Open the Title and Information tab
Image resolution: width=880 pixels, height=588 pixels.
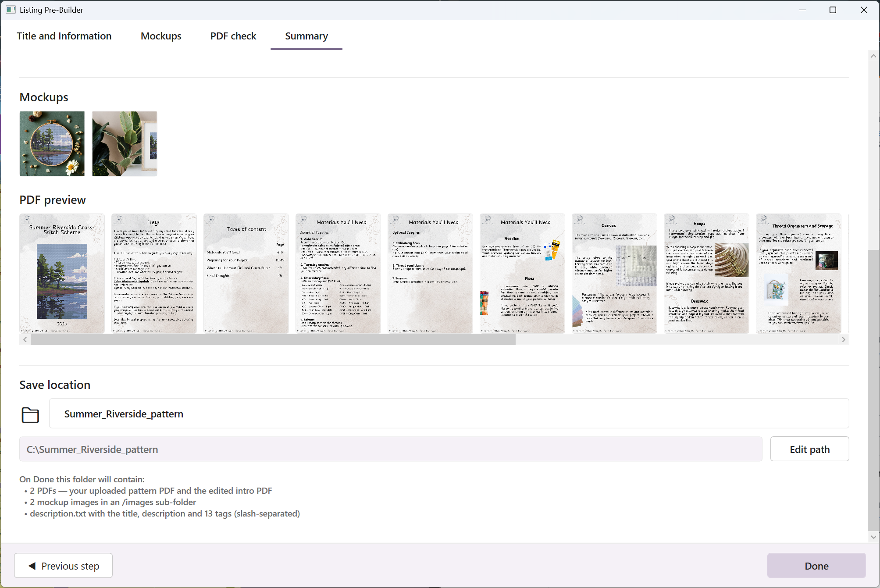coord(64,36)
